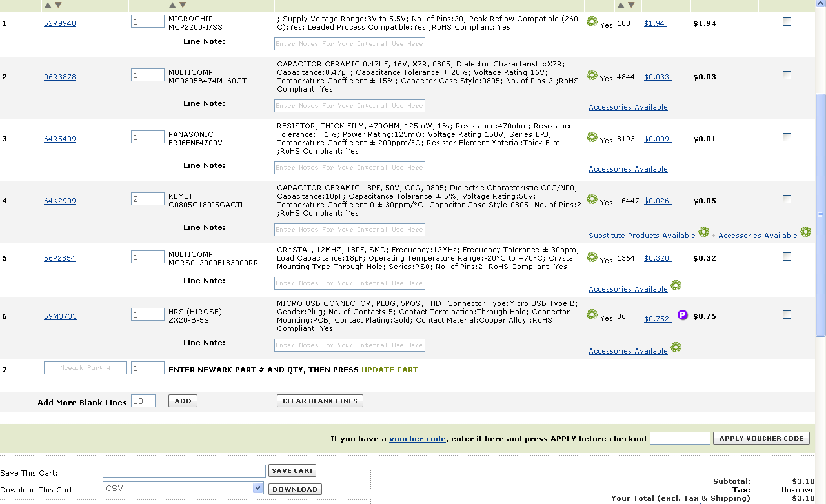Click the UPDATE CART text on line 7

point(390,370)
